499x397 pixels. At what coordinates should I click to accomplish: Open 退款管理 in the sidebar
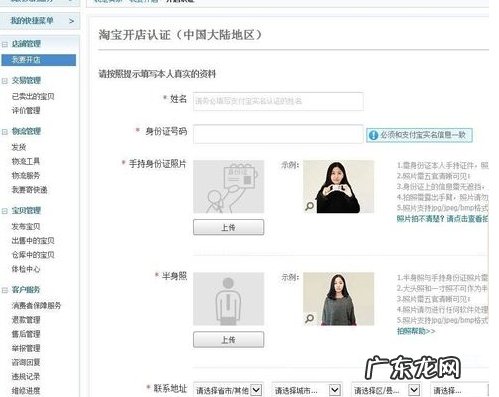click(x=26, y=320)
